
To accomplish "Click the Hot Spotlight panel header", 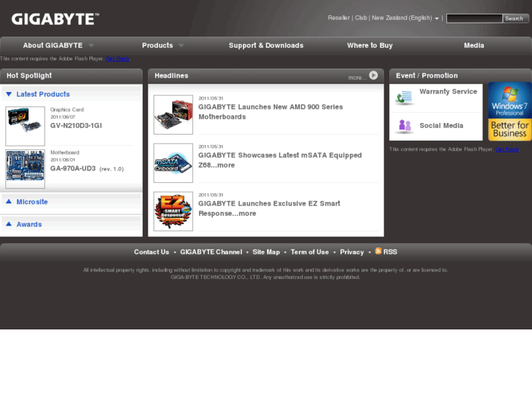I will tap(71, 76).
